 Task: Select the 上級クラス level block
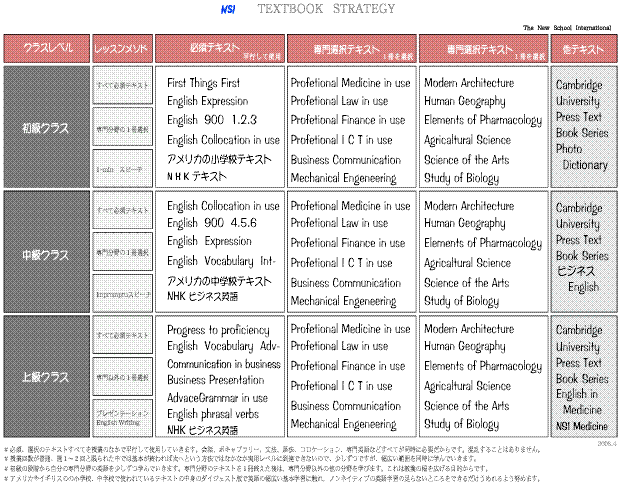[45, 377]
